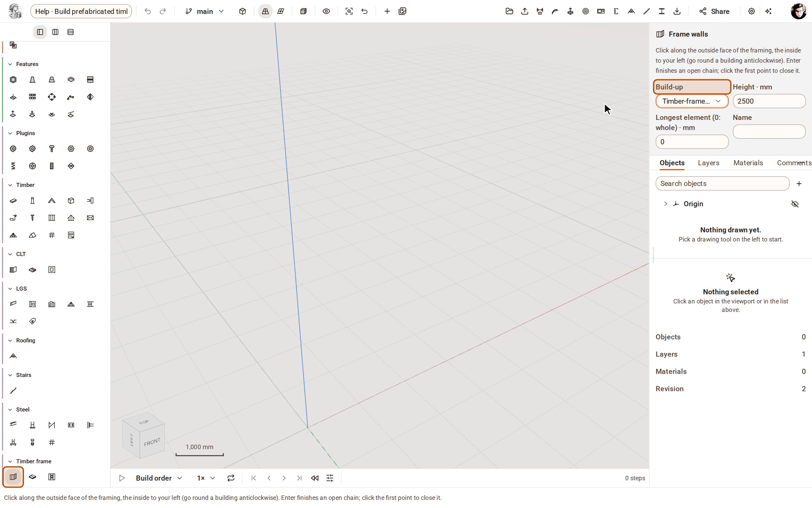
Task: Toggle perspective view mode button
Action: pyautogui.click(x=265, y=11)
